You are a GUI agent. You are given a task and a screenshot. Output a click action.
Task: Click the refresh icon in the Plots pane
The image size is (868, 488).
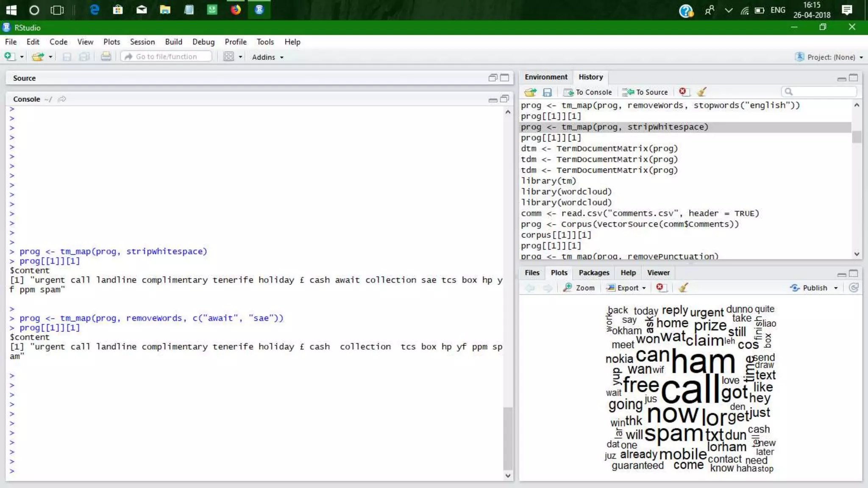pyautogui.click(x=854, y=288)
